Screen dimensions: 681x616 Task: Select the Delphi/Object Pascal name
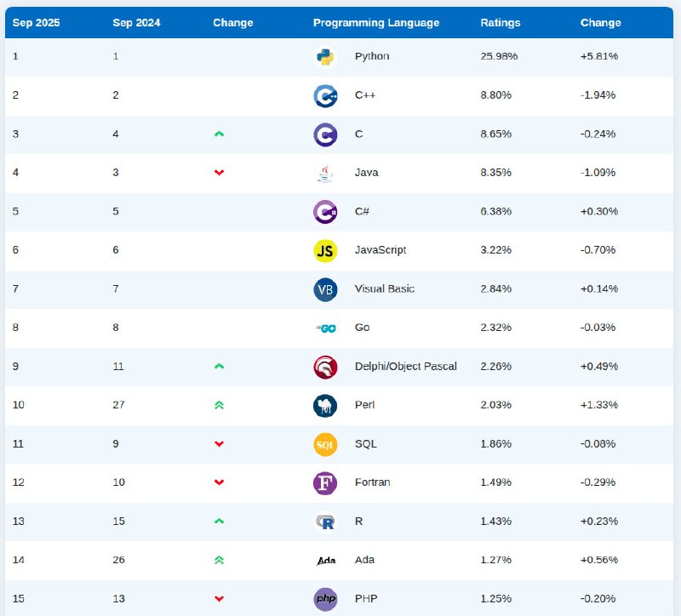point(406,366)
